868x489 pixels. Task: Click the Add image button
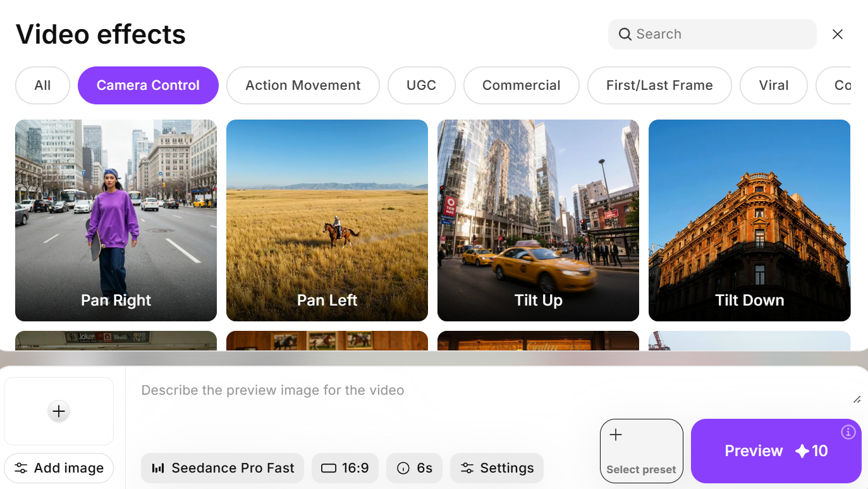coord(59,468)
